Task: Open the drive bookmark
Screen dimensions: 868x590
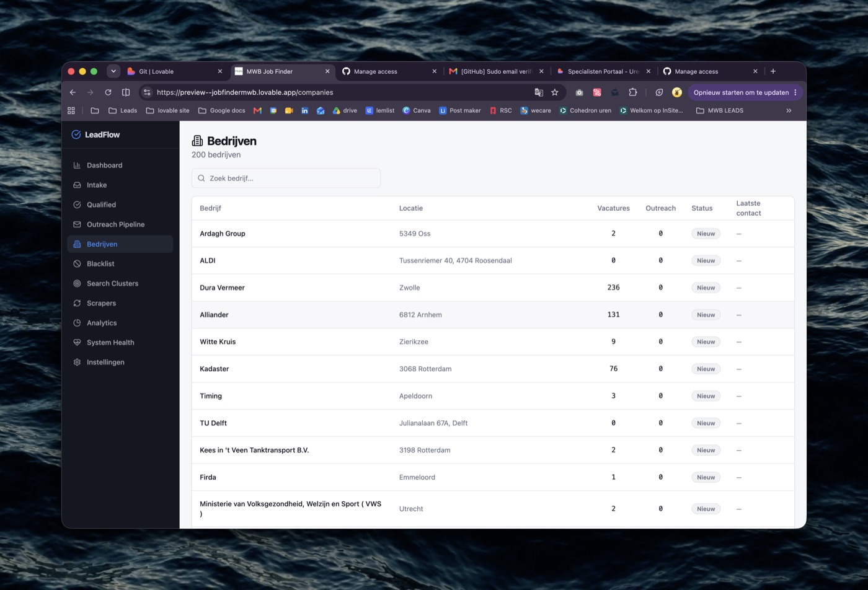Action: click(x=345, y=110)
